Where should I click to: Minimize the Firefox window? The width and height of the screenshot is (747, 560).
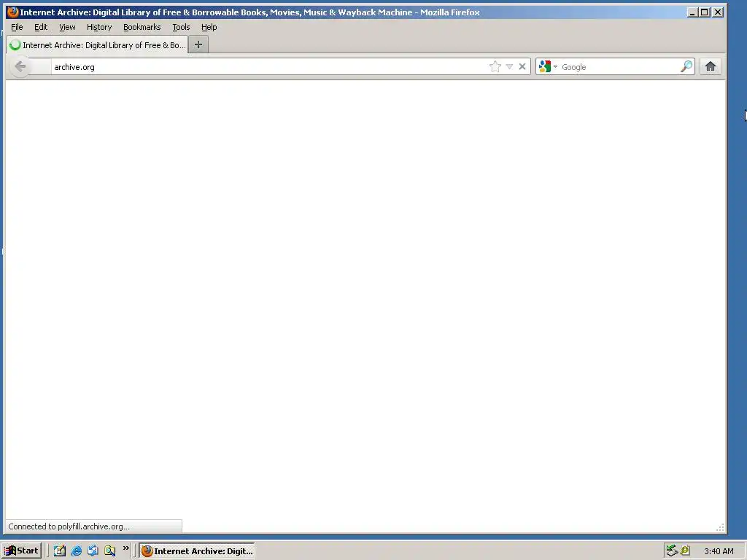tap(692, 12)
